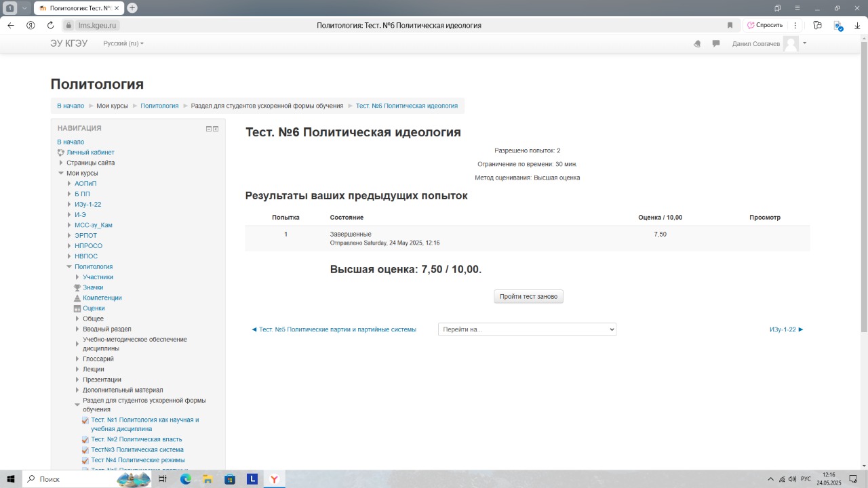Hide the Навигация block with minus icon

[209, 128]
